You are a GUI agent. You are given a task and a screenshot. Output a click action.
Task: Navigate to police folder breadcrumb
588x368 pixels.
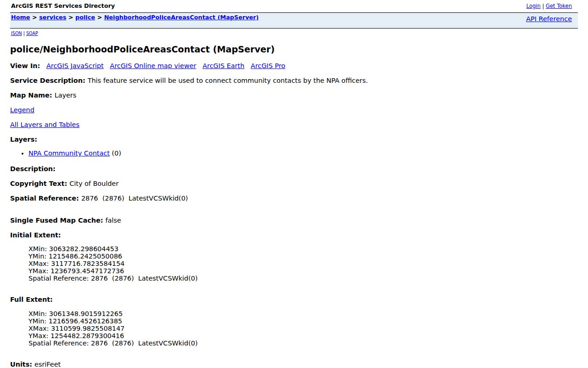(85, 17)
